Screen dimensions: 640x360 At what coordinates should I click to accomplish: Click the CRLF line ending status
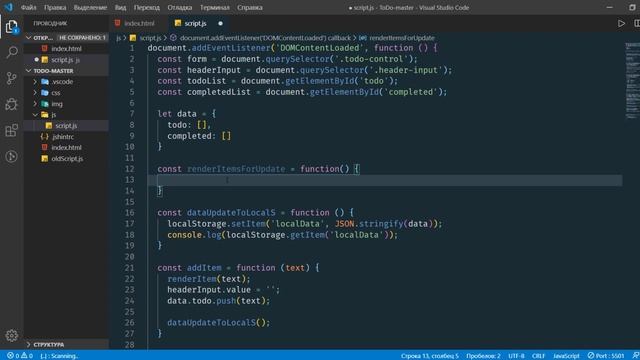pyautogui.click(x=539, y=356)
